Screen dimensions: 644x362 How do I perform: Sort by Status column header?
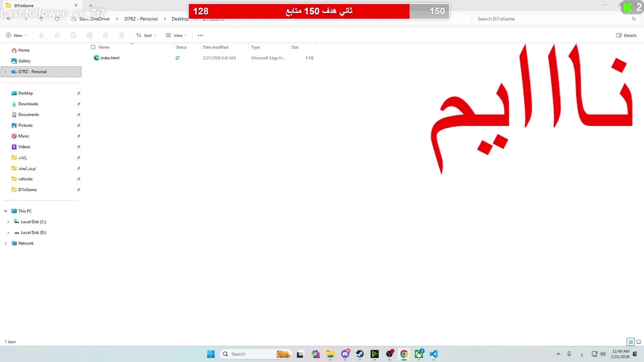(x=181, y=47)
